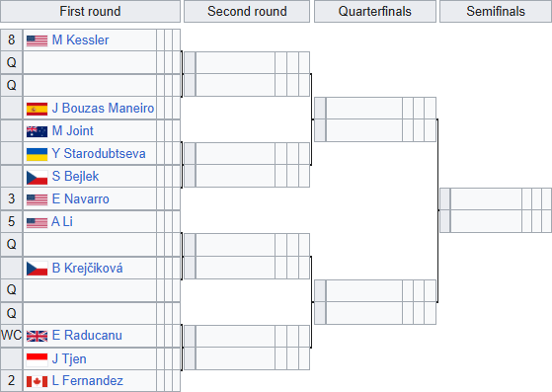The width and height of the screenshot is (552, 392).
Task: Click the Canadian flag beside L Fernandez
Action: (x=37, y=381)
